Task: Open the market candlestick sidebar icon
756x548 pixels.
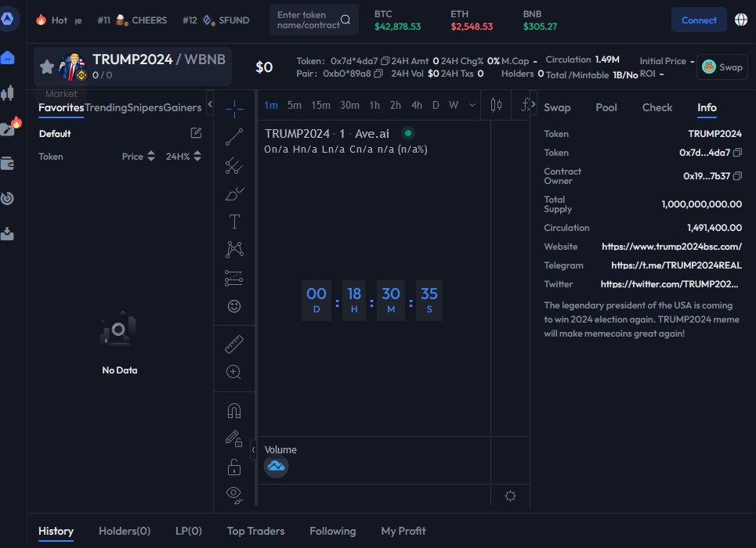Action: (7, 93)
